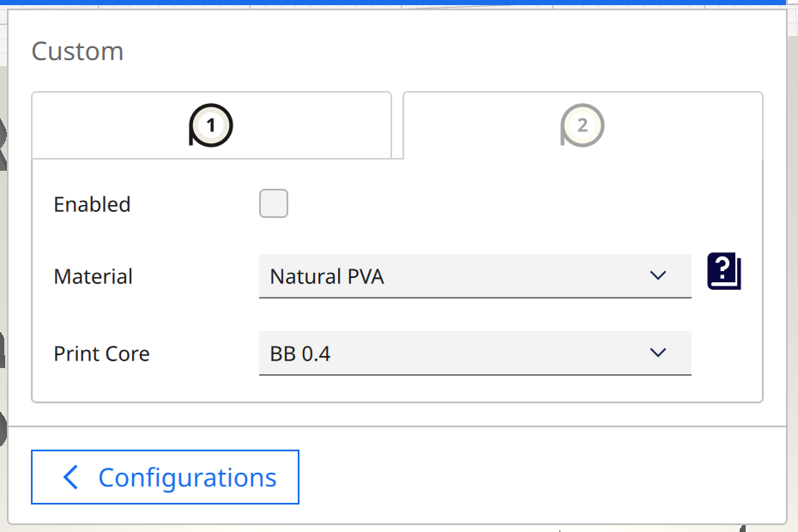The height and width of the screenshot is (532, 798).
Task: Select the extruder 2 icon
Action: click(583, 126)
